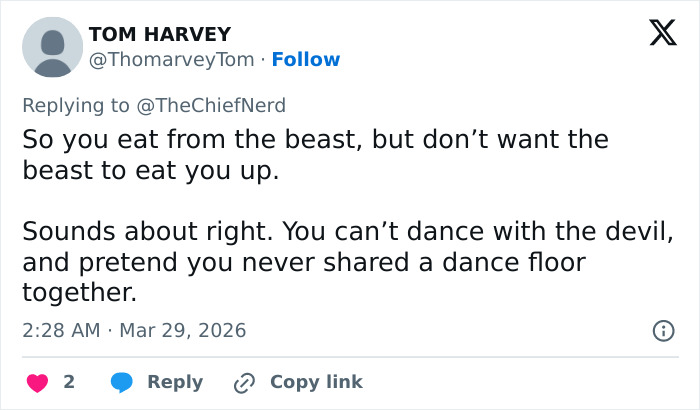Click the Mar 29, 2026 date
This screenshot has height=410, width=700.
click(x=182, y=330)
